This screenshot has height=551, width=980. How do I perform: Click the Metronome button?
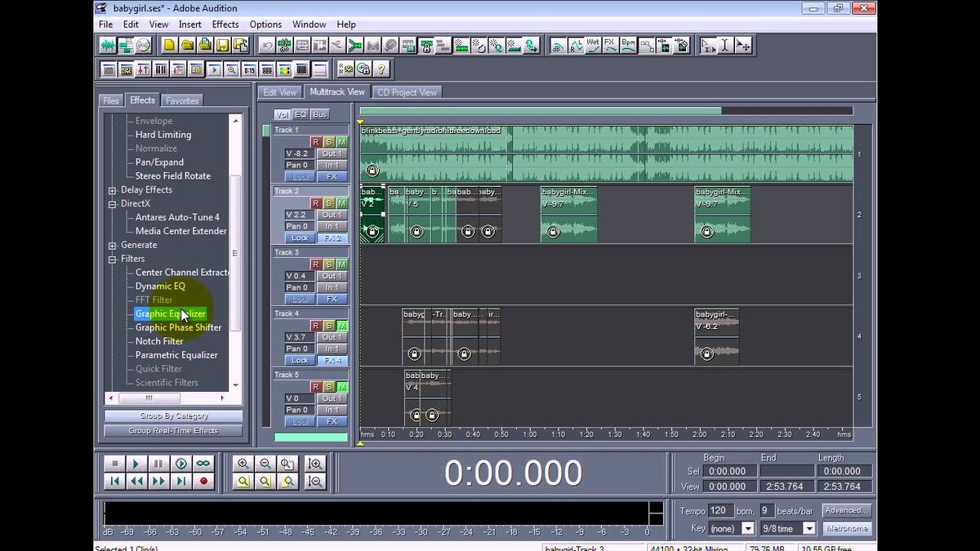pyautogui.click(x=847, y=528)
